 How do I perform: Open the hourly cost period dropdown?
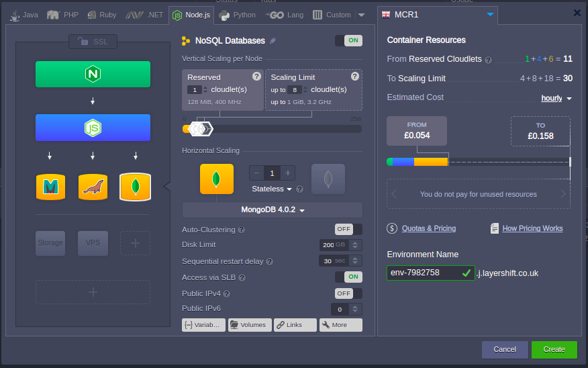[x=556, y=98]
